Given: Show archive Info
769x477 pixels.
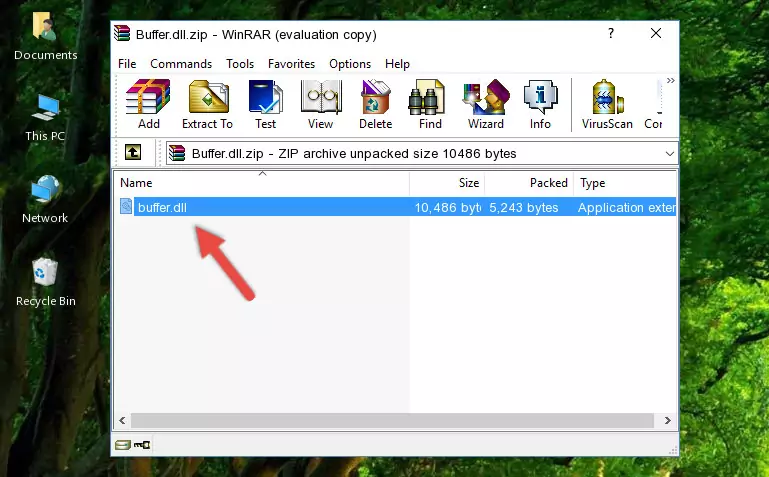Looking at the screenshot, I should tap(540, 104).
